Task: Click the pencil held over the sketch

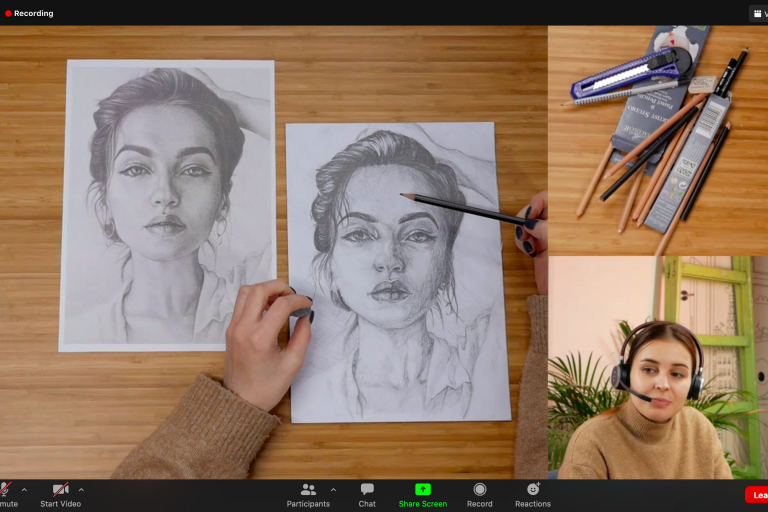Action: [460, 208]
